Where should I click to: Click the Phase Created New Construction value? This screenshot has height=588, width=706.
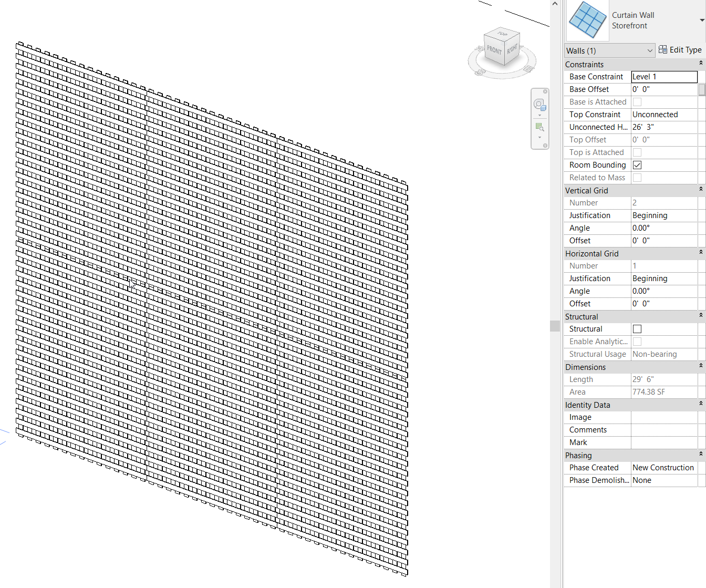665,468
